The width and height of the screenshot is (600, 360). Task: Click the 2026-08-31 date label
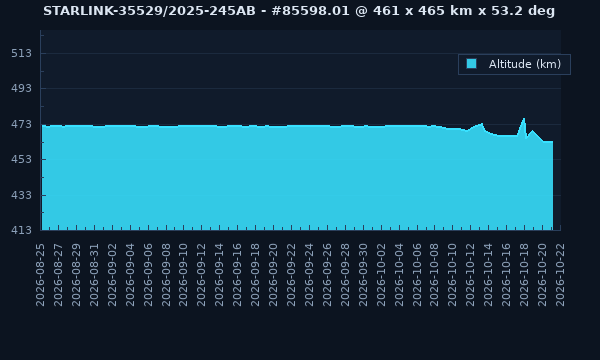point(94,275)
